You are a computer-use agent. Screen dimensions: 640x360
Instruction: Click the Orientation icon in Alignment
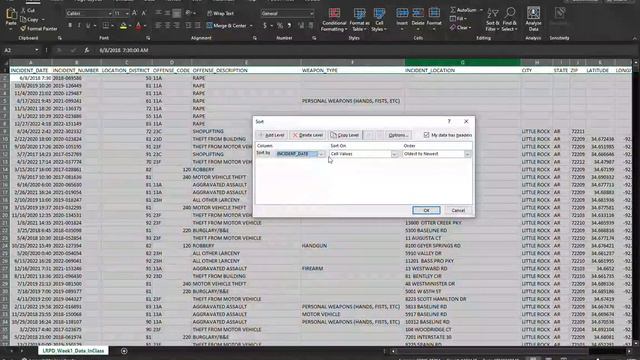[188, 13]
